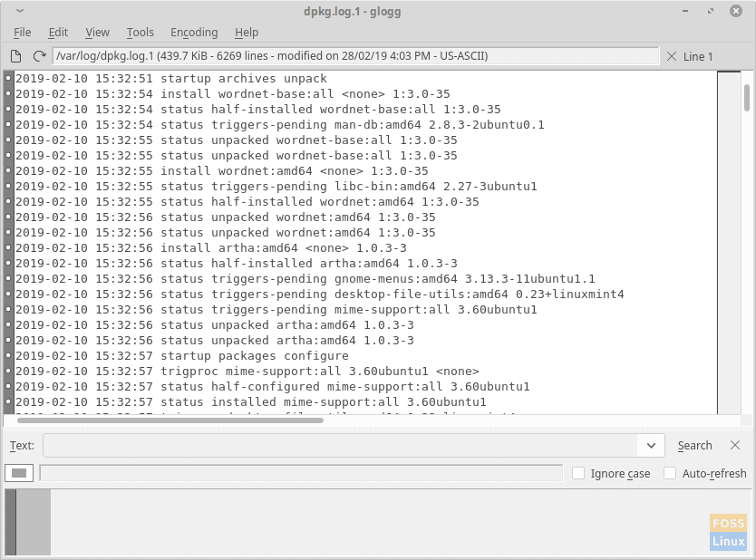The height and width of the screenshot is (560, 756).
Task: Select line 'status triggers-pending desktop-file-utils:amd64'
Action: (x=320, y=294)
